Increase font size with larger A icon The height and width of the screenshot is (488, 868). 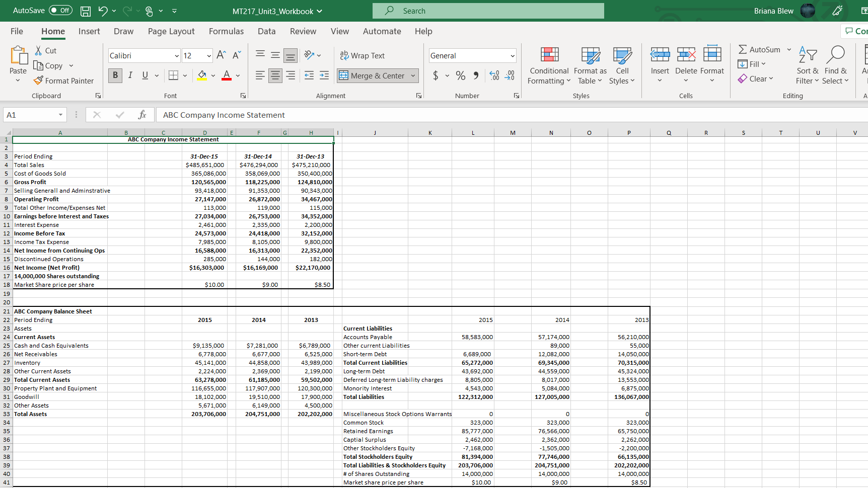pyautogui.click(x=221, y=55)
